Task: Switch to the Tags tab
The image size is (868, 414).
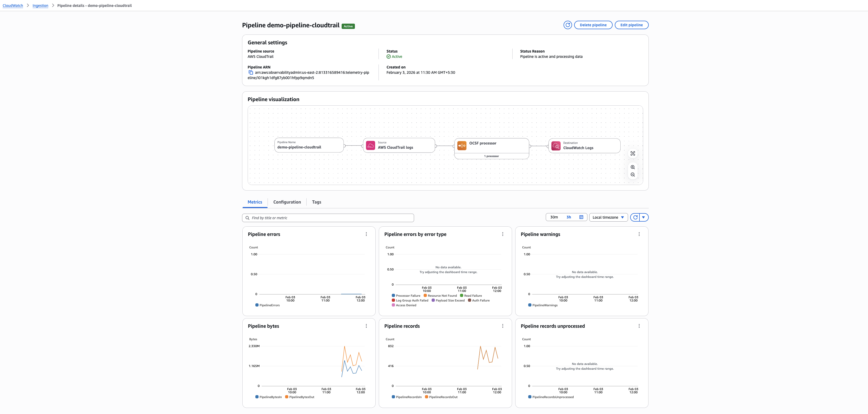Action: tap(316, 202)
